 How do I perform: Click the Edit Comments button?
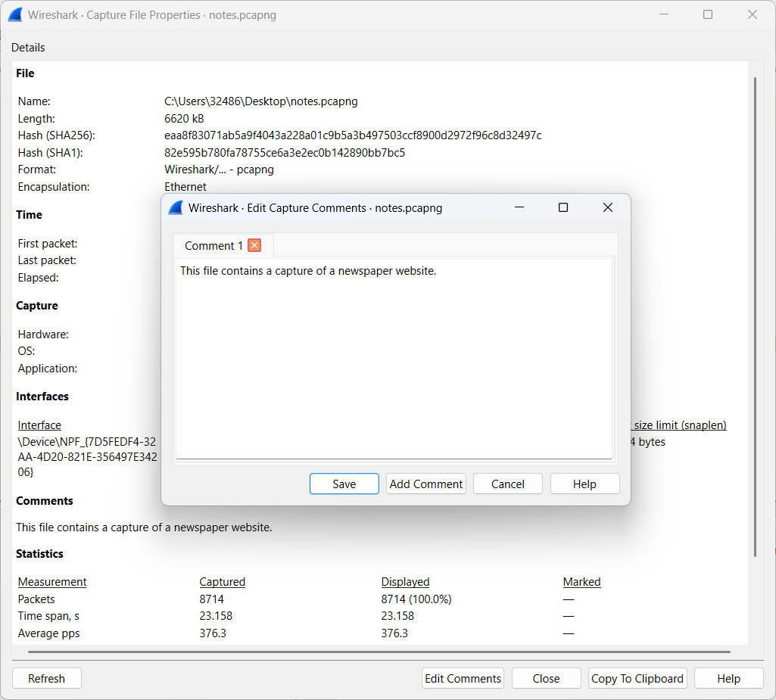coord(463,679)
